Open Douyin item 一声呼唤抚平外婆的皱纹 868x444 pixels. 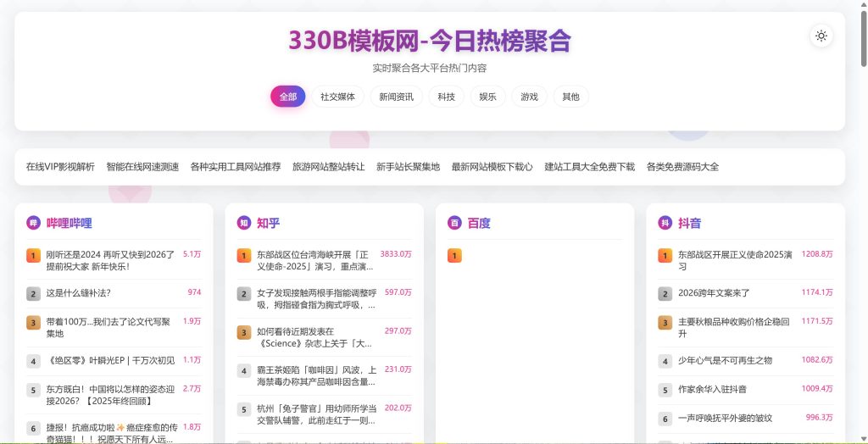(x=726, y=418)
